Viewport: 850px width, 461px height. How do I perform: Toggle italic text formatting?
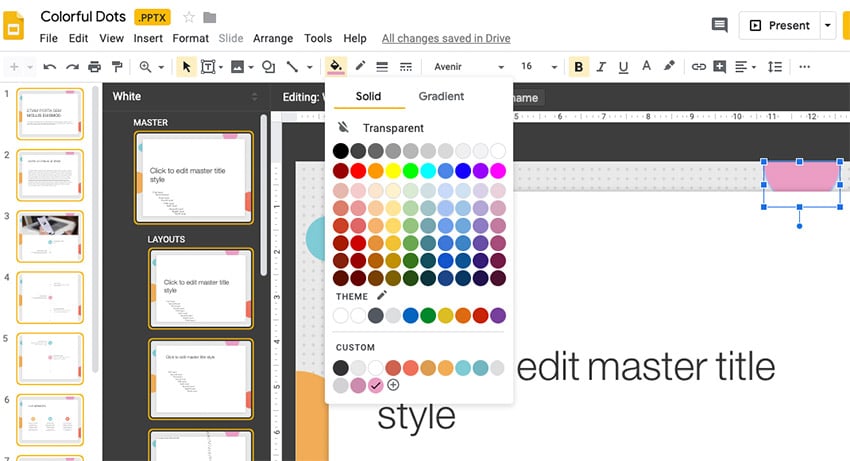[x=602, y=67]
